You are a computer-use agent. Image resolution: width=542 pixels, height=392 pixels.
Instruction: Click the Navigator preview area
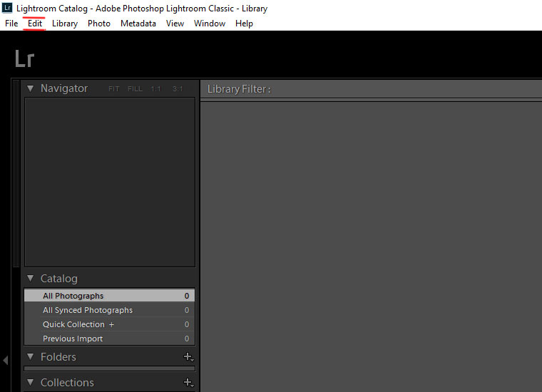110,182
